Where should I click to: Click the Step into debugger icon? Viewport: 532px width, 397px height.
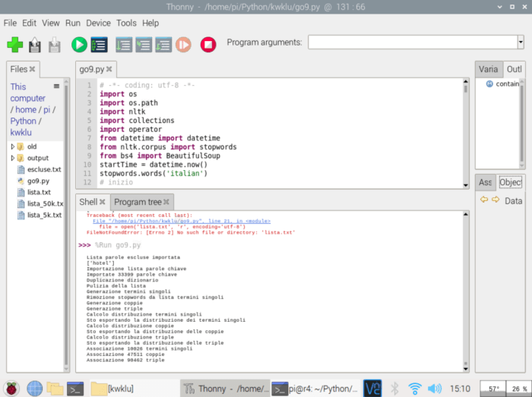point(144,45)
